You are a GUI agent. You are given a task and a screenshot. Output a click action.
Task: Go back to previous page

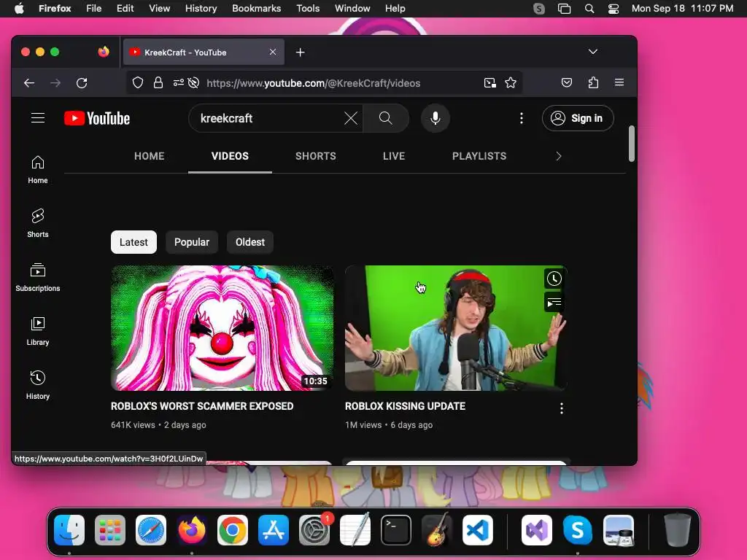click(29, 83)
